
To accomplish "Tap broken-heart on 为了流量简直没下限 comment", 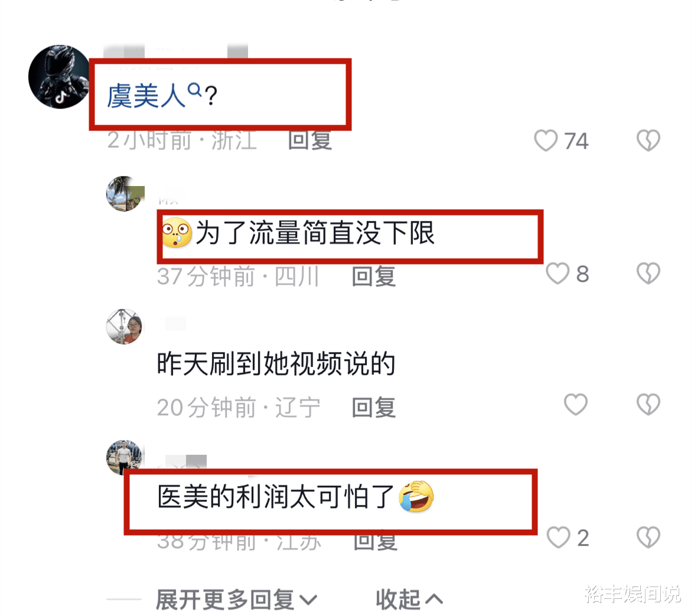I will pyautogui.click(x=648, y=273).
